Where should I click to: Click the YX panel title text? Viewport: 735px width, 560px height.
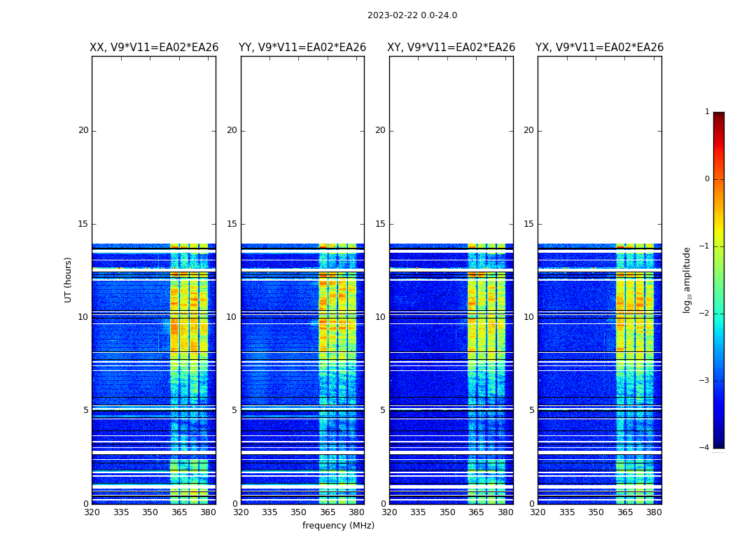point(600,48)
